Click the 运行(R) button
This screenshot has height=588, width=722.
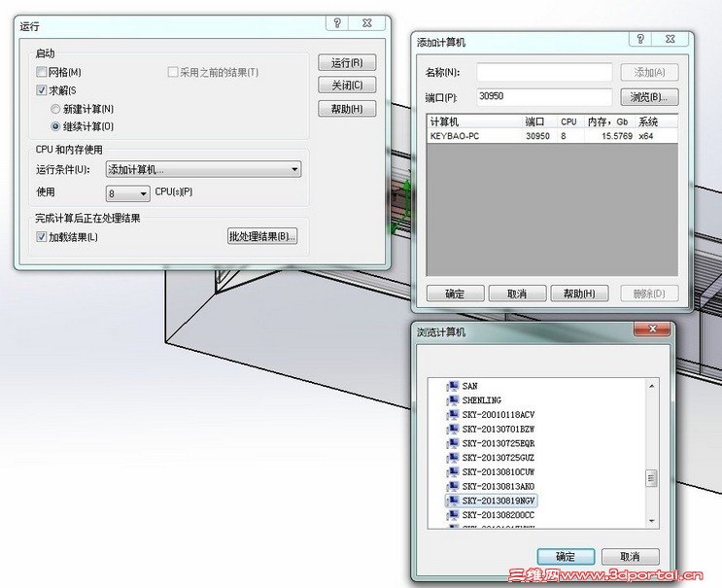click(347, 62)
